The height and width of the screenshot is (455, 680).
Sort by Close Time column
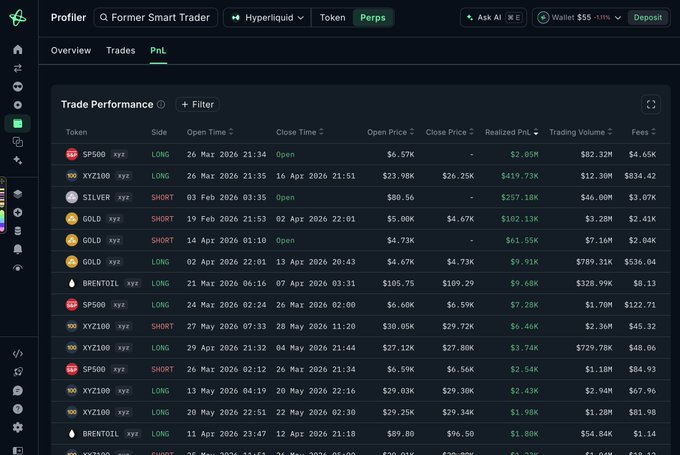point(300,132)
